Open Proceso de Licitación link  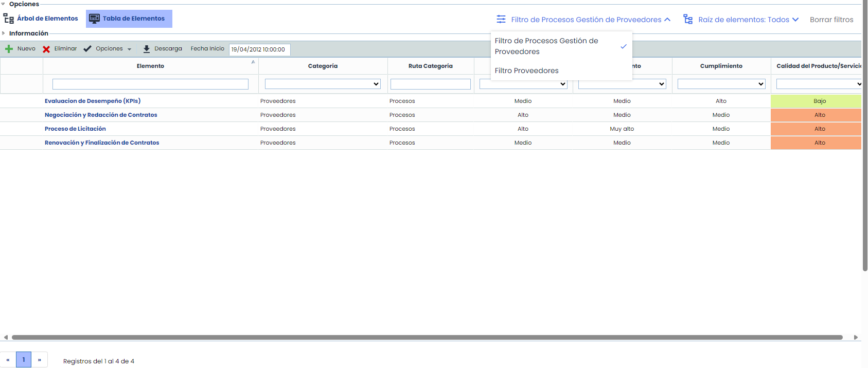click(75, 129)
